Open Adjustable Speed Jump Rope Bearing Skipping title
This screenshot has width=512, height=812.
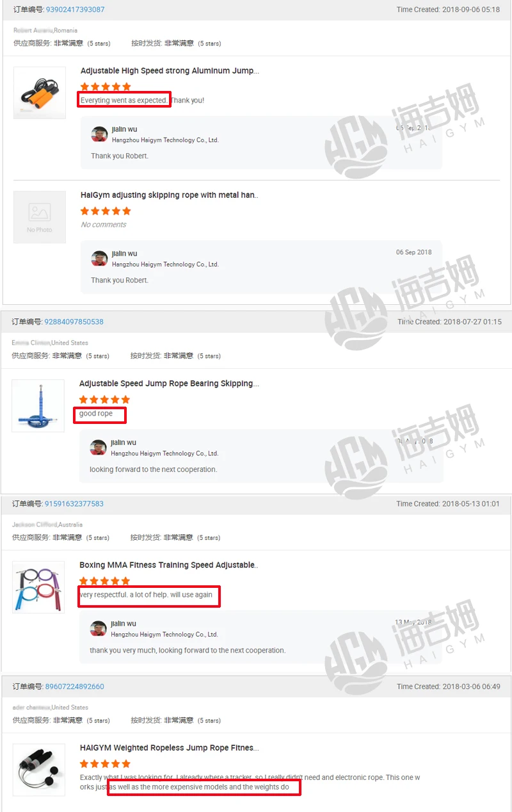coord(169,384)
